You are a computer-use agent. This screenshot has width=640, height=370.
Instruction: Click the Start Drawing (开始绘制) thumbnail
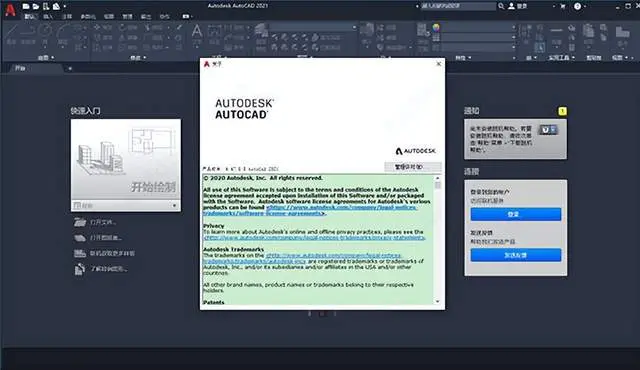tap(126, 159)
